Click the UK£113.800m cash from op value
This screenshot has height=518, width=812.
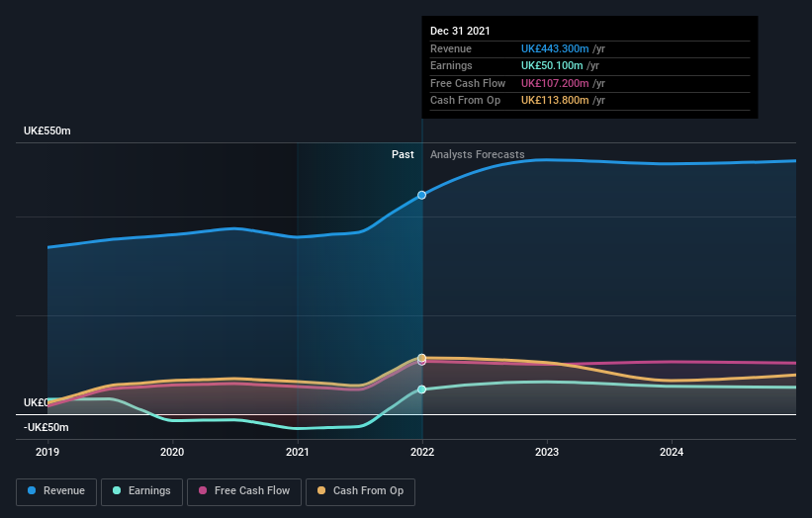click(x=555, y=101)
